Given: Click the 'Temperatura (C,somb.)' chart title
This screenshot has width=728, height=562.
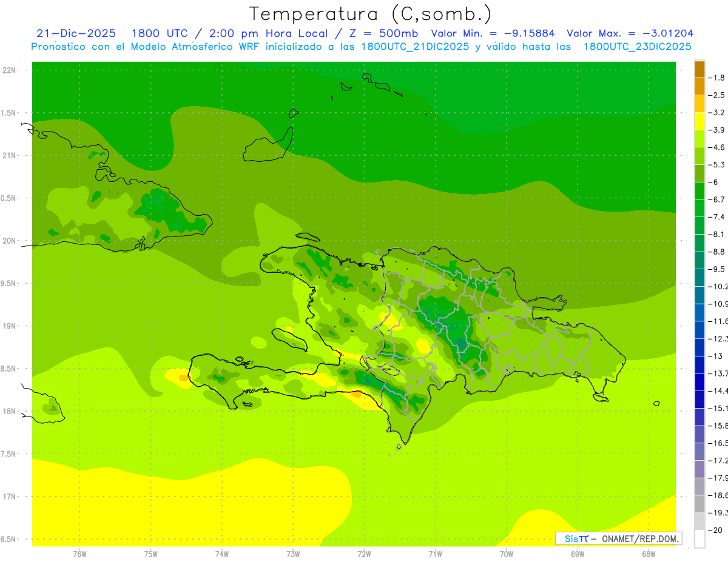Looking at the screenshot, I should click(370, 14).
